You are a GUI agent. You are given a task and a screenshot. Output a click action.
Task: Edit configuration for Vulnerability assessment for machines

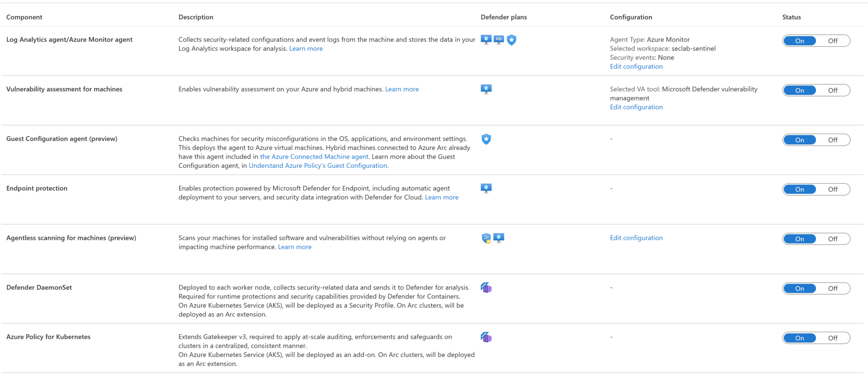tap(636, 107)
